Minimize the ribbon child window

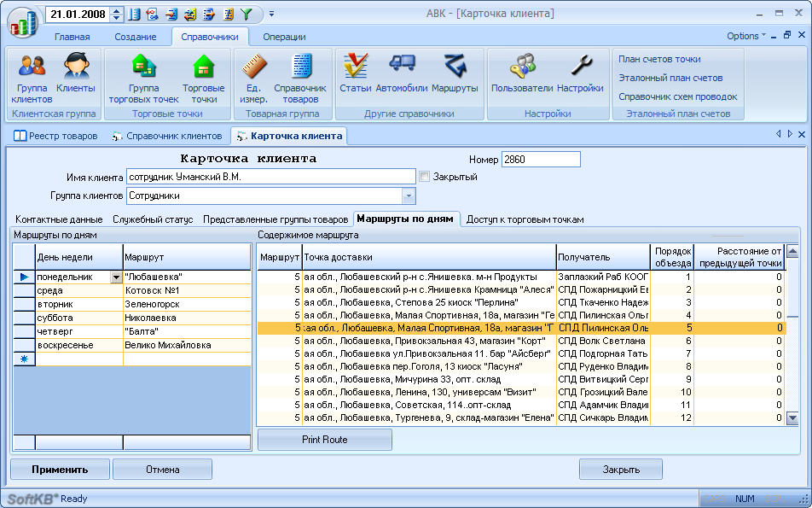(774, 36)
